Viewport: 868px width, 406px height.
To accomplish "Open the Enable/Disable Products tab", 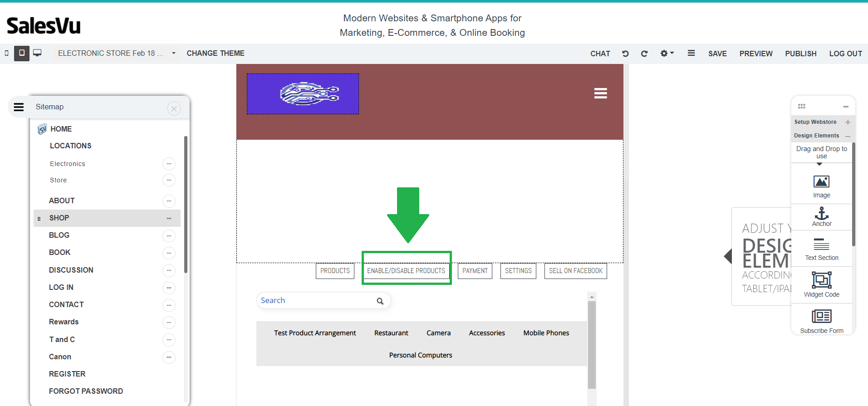I will [406, 271].
